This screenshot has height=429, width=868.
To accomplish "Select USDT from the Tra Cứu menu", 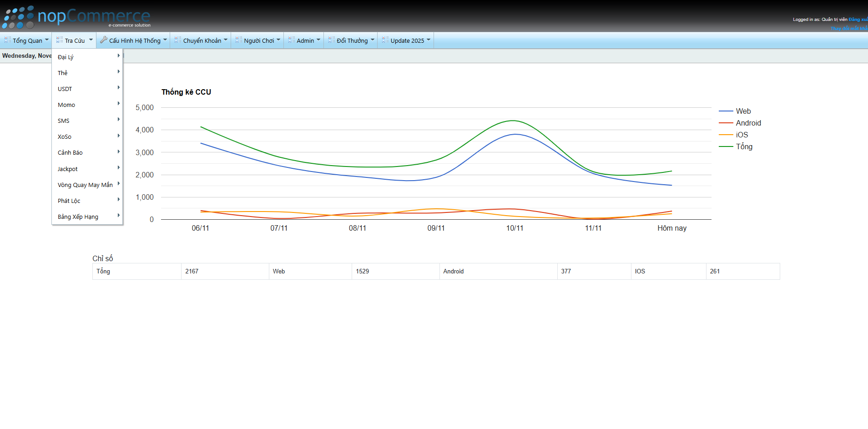I will 65,89.
